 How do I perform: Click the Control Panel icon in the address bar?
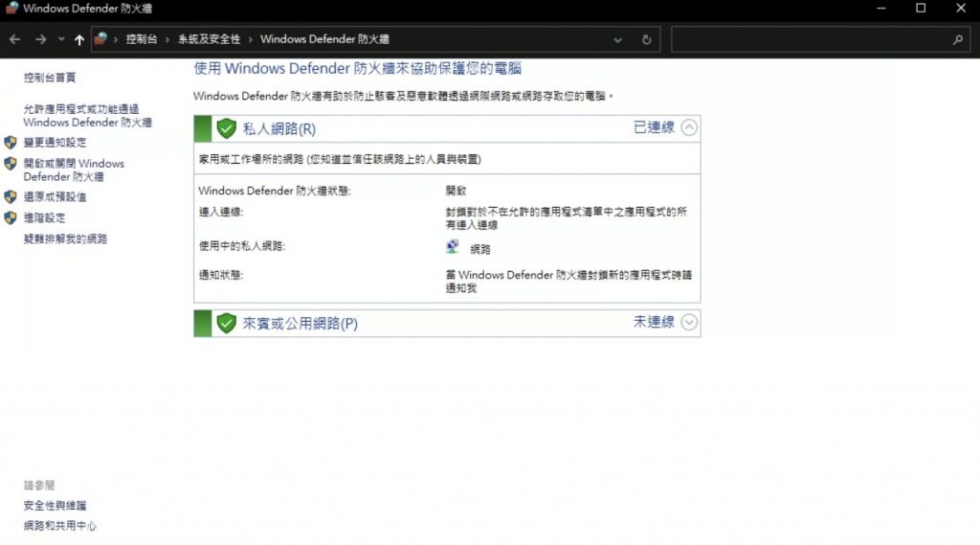point(100,39)
